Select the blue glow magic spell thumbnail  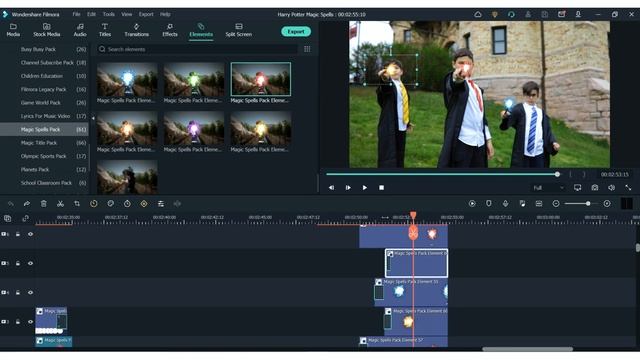coord(127,80)
